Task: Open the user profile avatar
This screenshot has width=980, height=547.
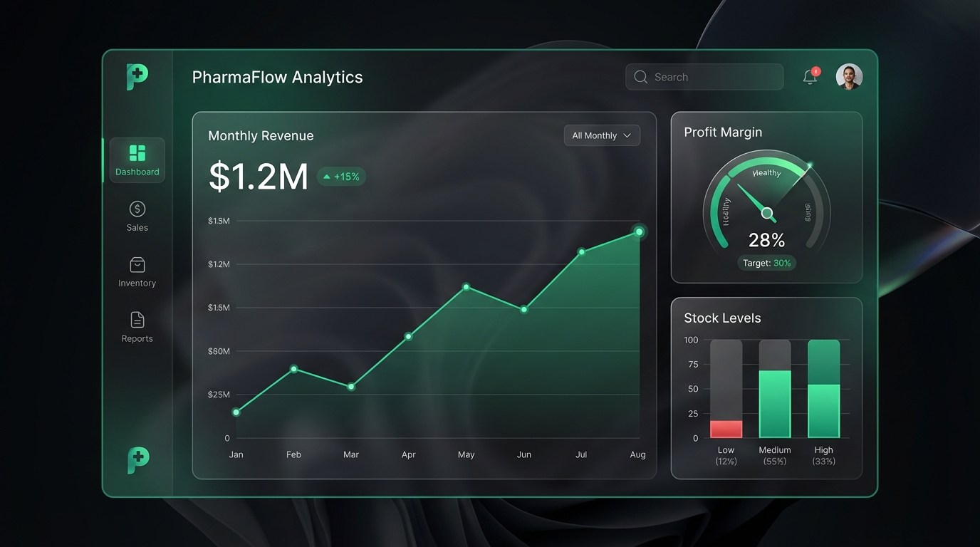Action: (x=849, y=77)
